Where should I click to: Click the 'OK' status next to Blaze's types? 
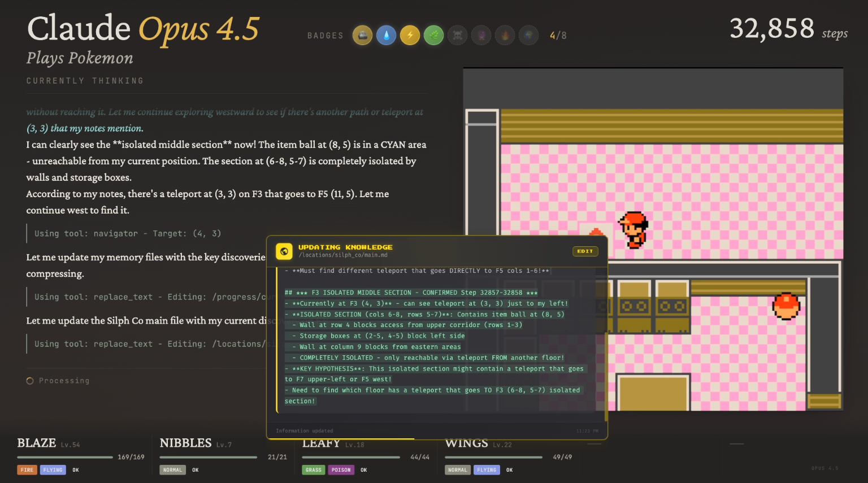(x=76, y=470)
